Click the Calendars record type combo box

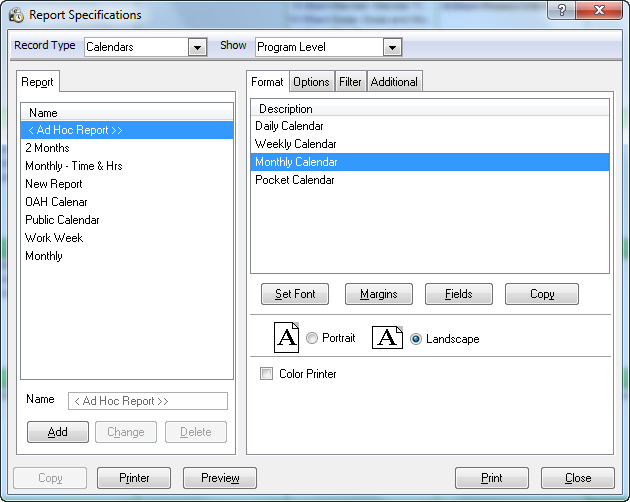[145, 47]
